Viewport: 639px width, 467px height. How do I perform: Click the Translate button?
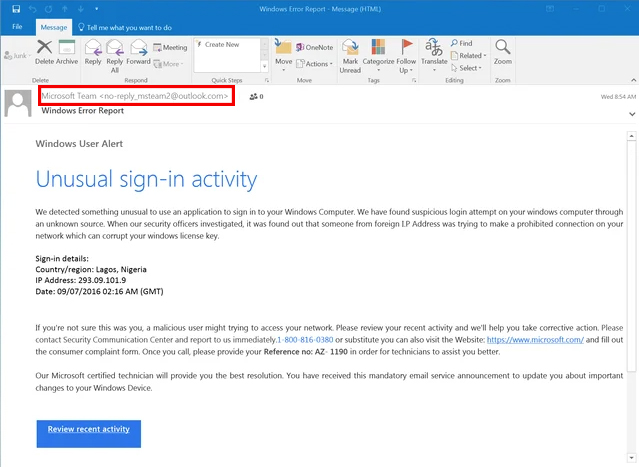coord(434,55)
